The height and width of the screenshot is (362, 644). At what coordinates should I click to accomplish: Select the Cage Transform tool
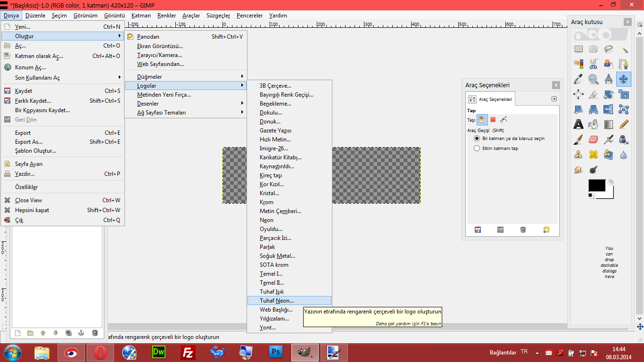click(624, 109)
